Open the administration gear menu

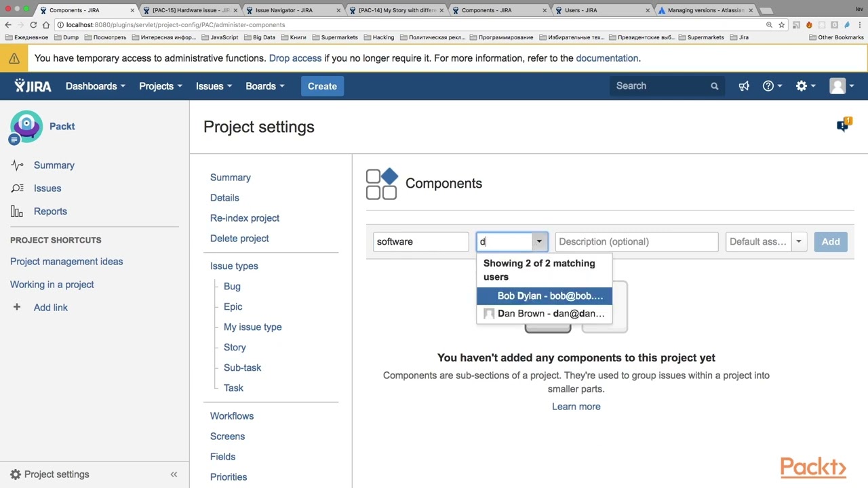tap(805, 86)
